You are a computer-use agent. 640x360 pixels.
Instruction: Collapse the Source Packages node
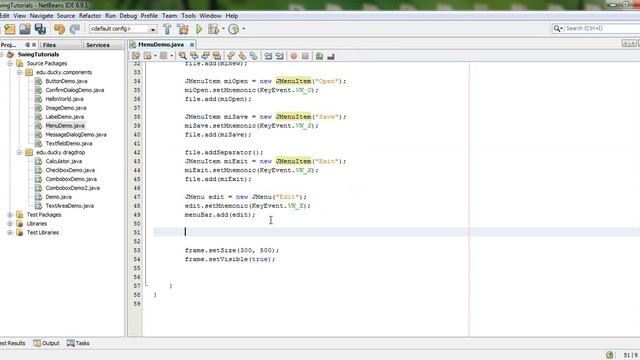10,63
